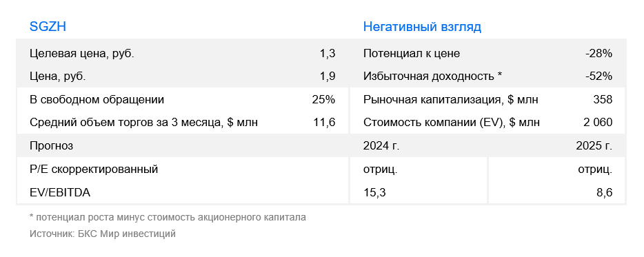Image resolution: width=644 pixels, height=257 pixels.
Task: Click the Негативный взгляд heading
Action: (422, 27)
